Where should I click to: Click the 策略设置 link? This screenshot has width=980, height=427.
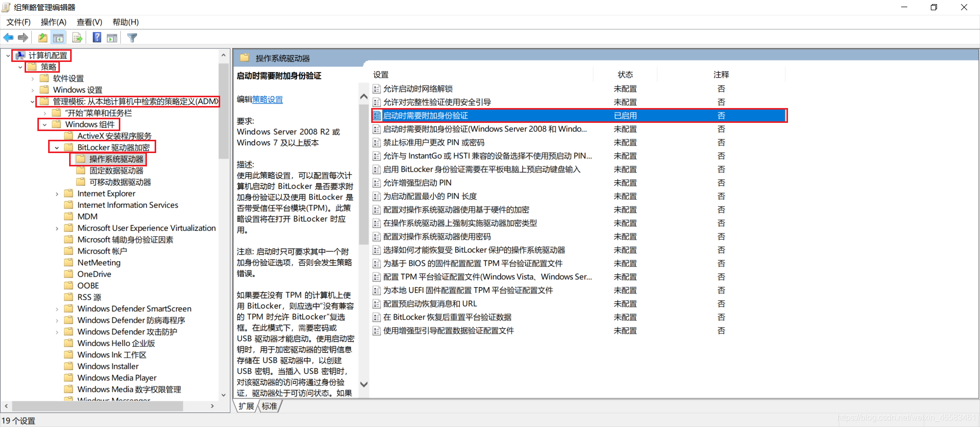click(267, 99)
